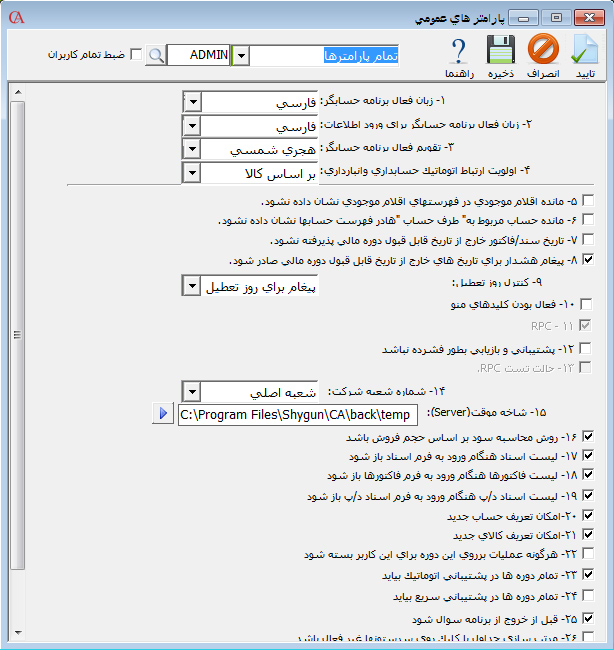Click the CA application logo in title bar

pyautogui.click(x=14, y=16)
